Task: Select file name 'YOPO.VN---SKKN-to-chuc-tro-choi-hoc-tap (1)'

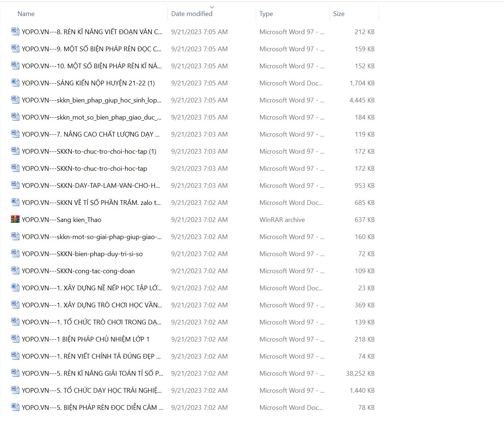Action: tap(89, 152)
